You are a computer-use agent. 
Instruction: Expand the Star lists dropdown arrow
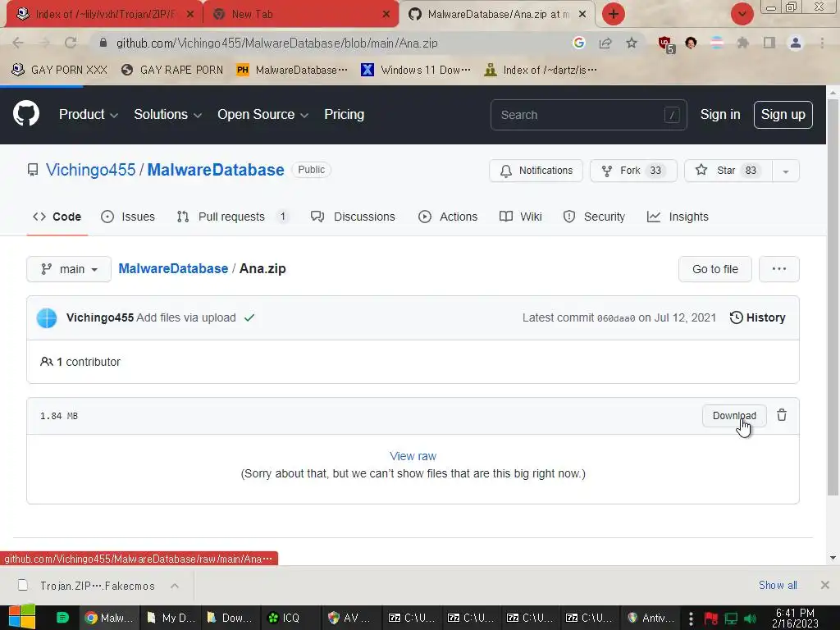point(786,171)
